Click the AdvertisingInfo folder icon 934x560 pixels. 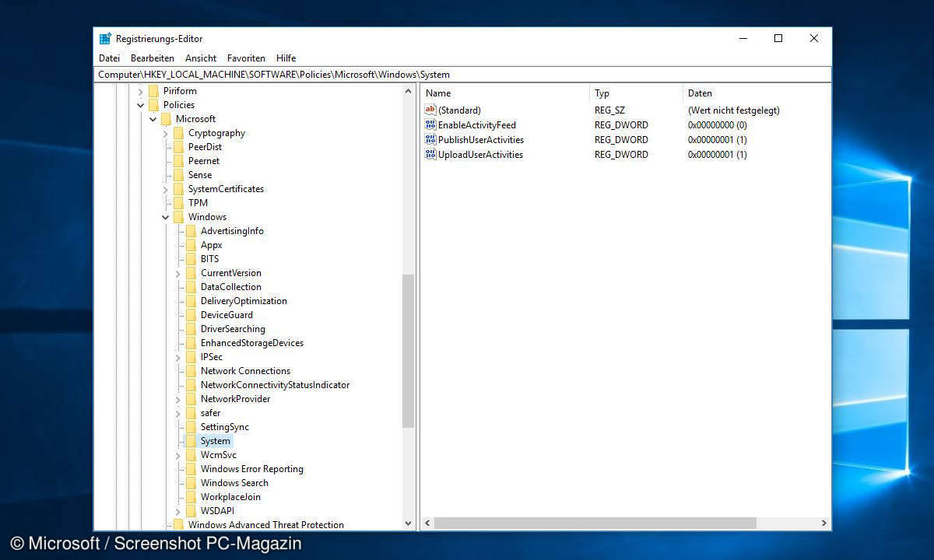[x=191, y=231]
